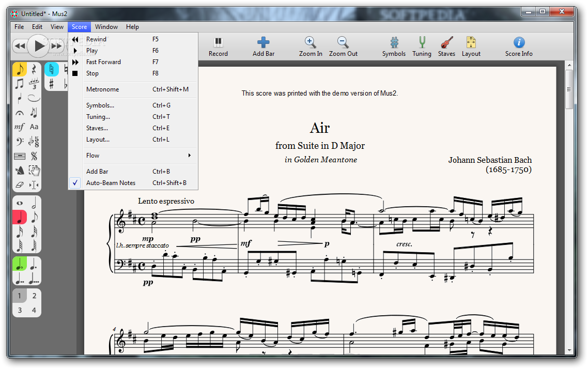This screenshot has height=369, width=588.
Task: Choose Symbols... in the Score menu
Action: pos(133,105)
